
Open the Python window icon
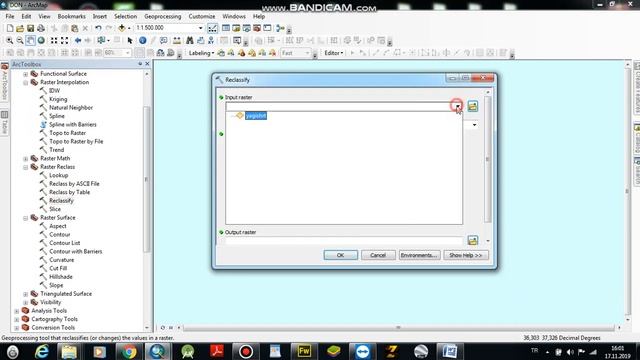point(267,28)
